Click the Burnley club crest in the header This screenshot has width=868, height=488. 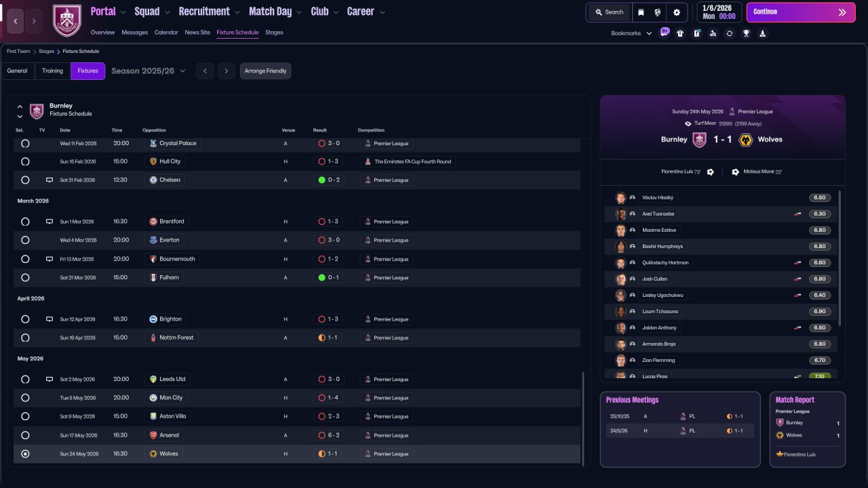(66, 20)
